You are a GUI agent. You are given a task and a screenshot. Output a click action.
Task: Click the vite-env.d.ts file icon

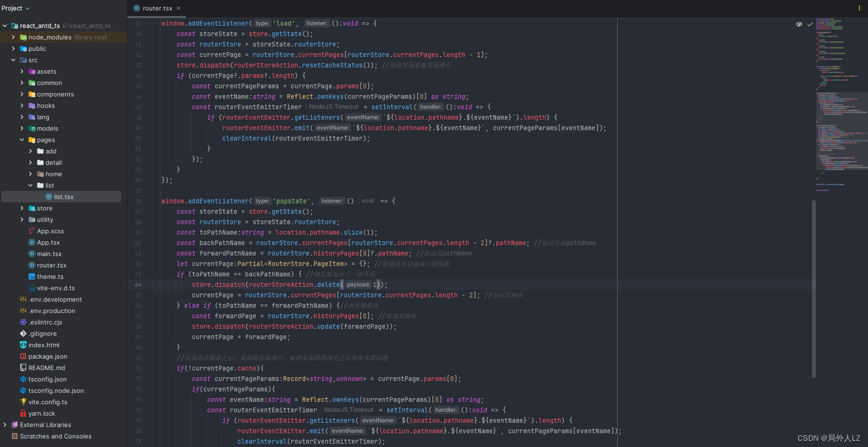32,288
